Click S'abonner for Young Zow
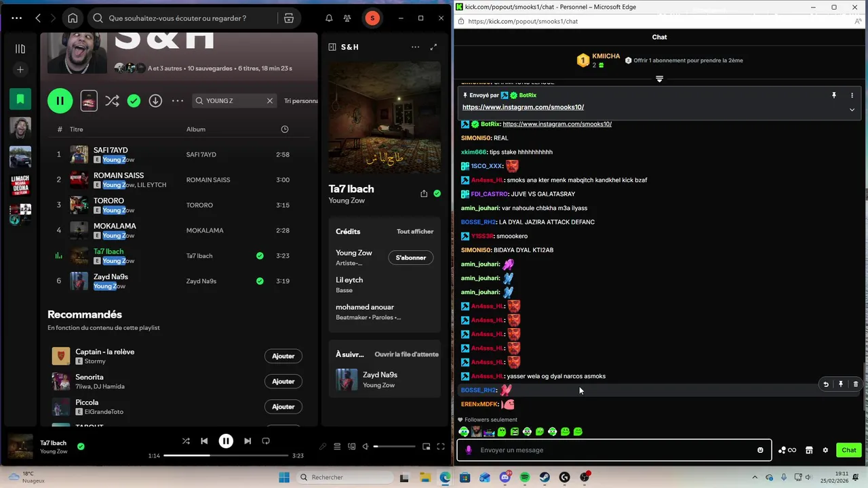This screenshot has width=868, height=488. pos(411,258)
